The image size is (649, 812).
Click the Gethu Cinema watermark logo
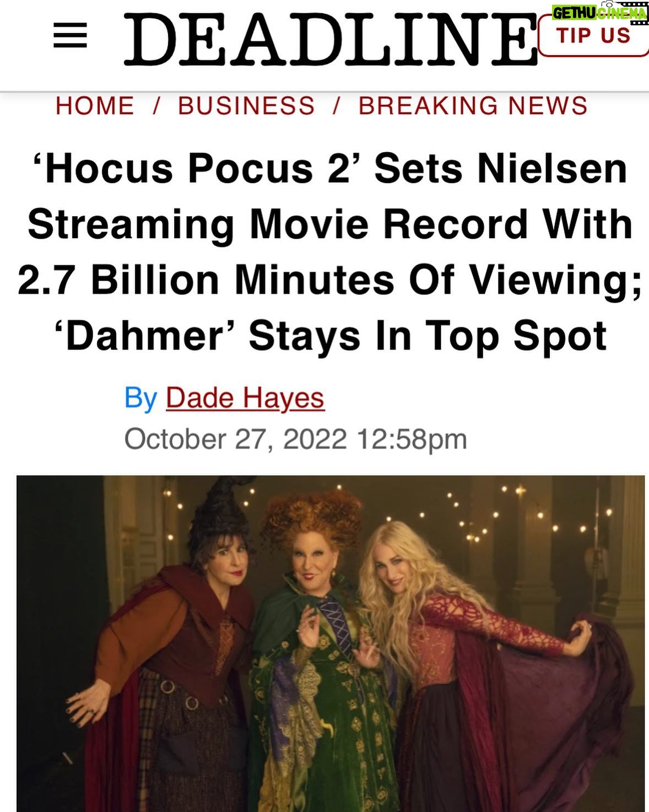click(x=599, y=13)
